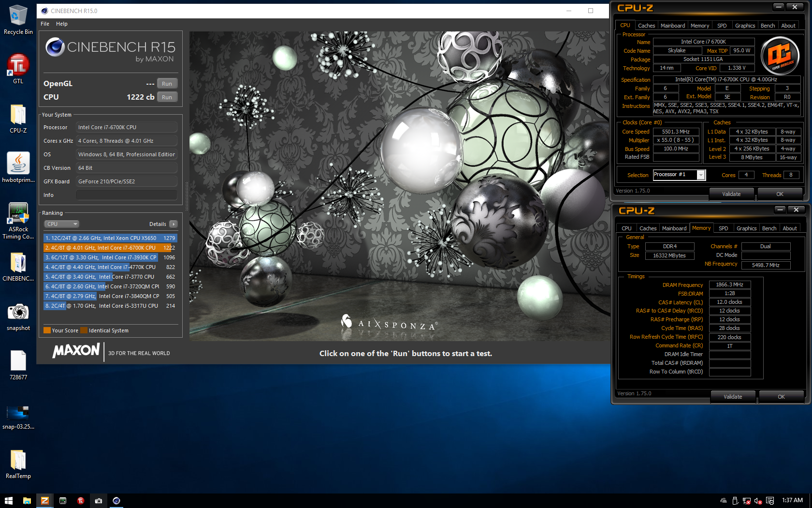Open the Windows Start menu

[x=9, y=501]
